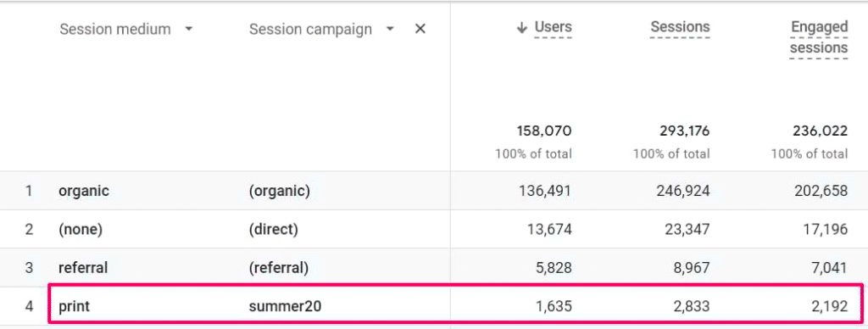Click total users value 158,070
Image resolution: width=868 pixels, height=329 pixels.
pyautogui.click(x=543, y=131)
